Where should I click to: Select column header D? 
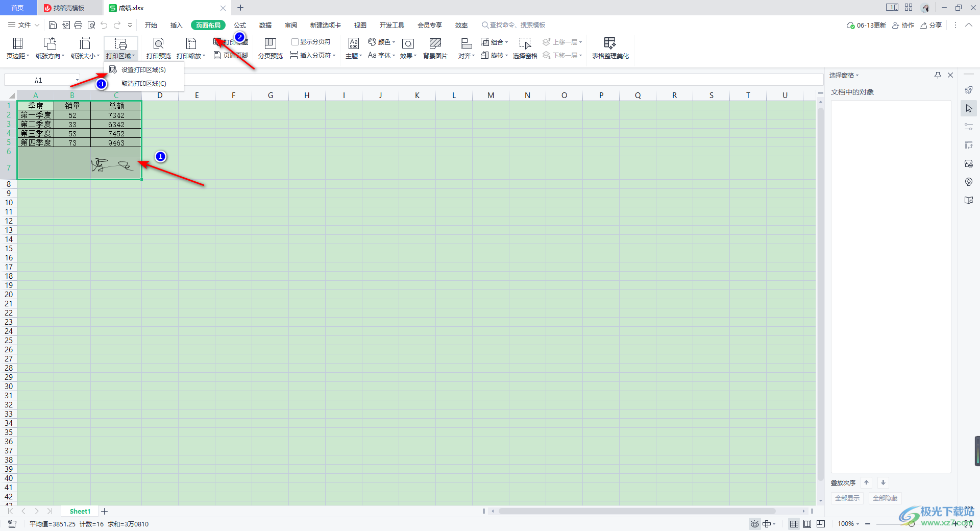coord(160,95)
